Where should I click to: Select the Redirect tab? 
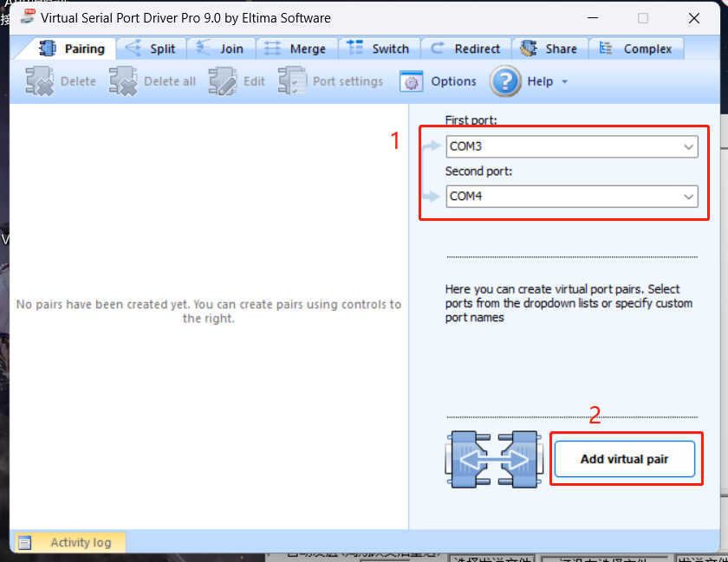[x=466, y=48]
